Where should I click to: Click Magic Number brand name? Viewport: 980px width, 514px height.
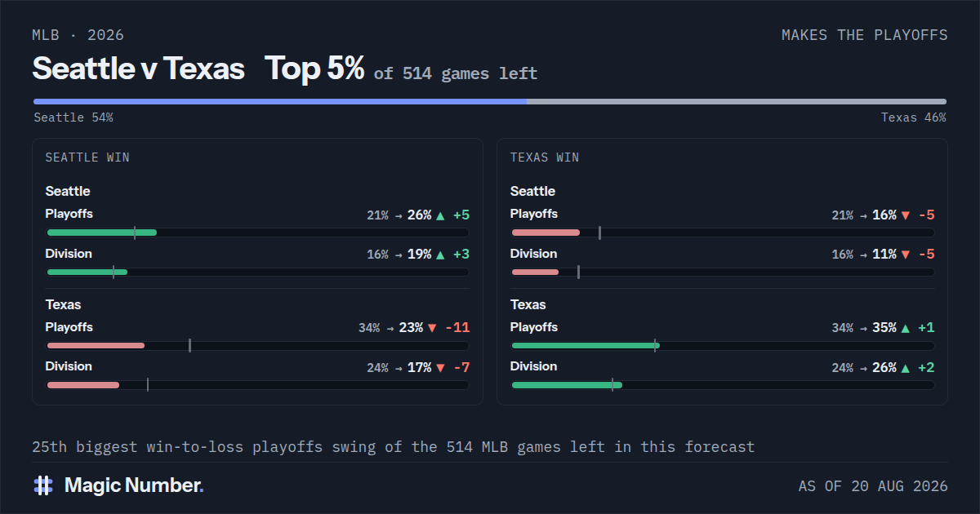point(134,485)
